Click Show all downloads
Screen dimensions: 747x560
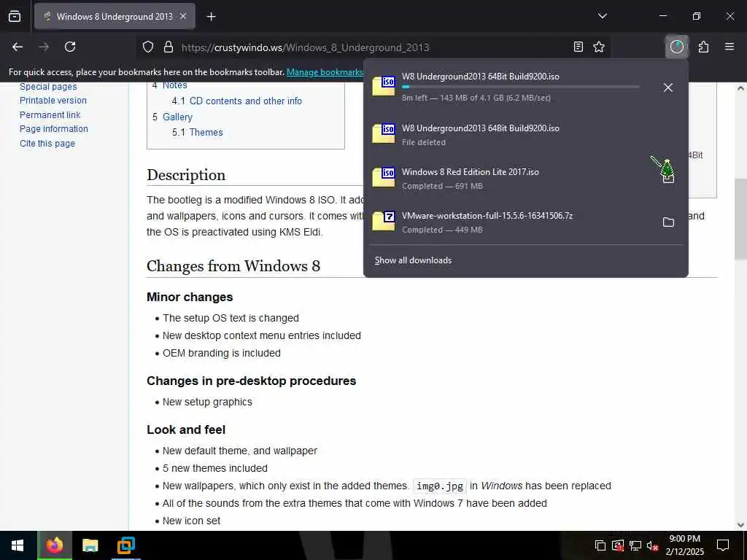click(x=413, y=260)
